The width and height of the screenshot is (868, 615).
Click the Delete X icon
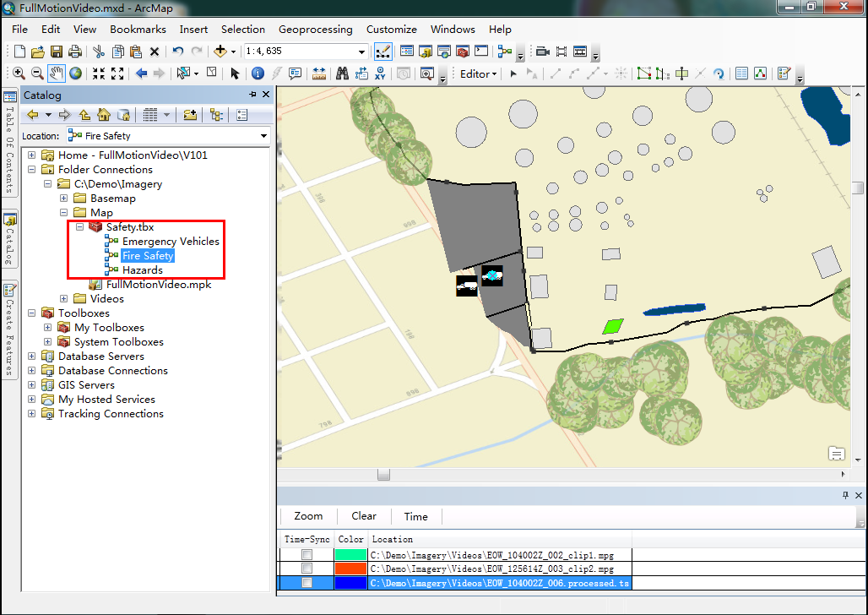[x=155, y=52]
